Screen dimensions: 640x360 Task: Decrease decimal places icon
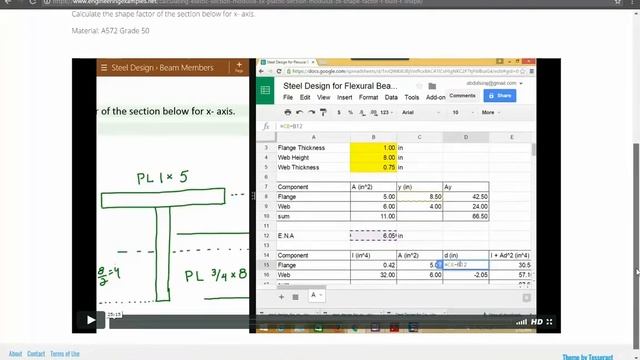[x=362, y=113]
